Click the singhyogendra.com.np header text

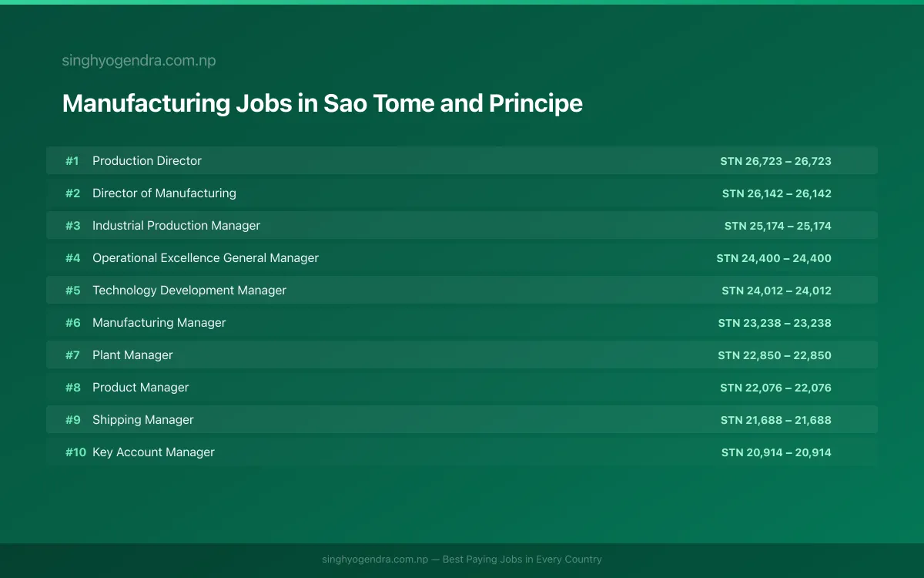pyautogui.click(x=139, y=61)
